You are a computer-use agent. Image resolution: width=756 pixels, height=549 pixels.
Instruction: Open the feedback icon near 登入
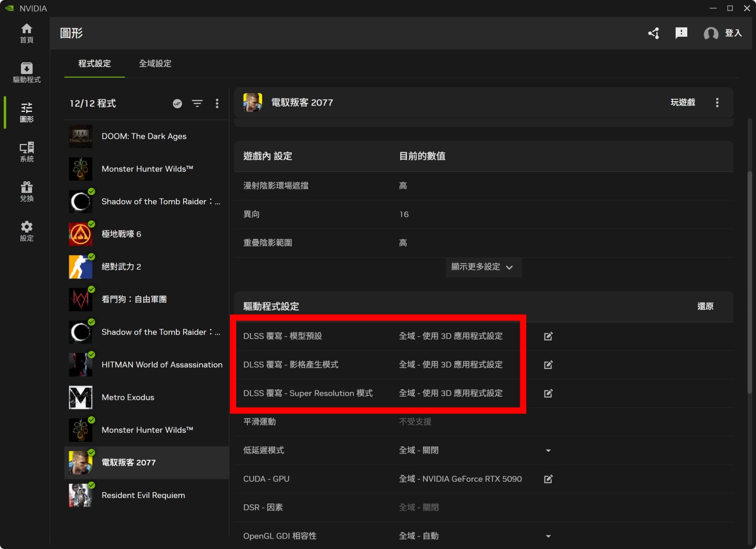tap(681, 33)
